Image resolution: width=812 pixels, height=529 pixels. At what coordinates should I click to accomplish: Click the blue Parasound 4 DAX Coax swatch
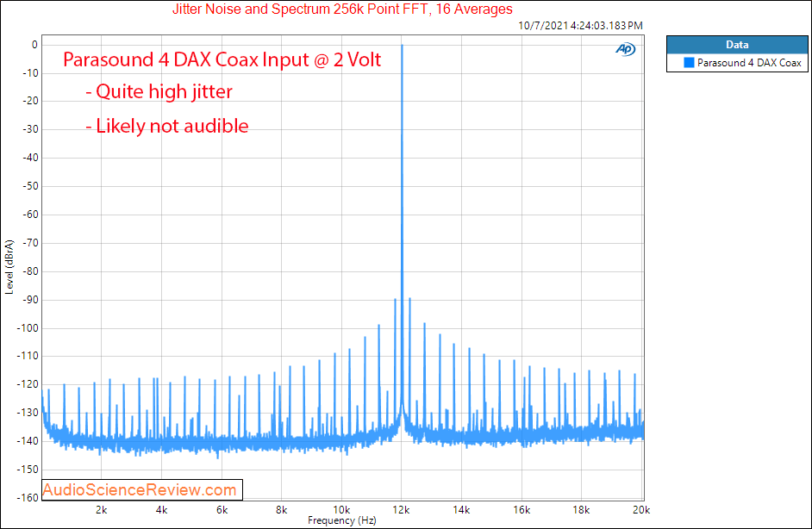(x=689, y=63)
